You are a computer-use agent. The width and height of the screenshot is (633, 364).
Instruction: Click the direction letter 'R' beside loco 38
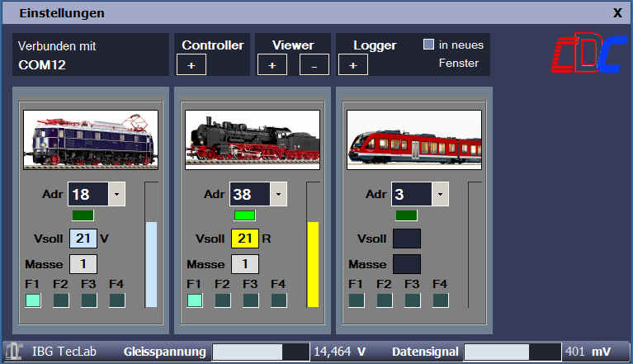point(267,239)
